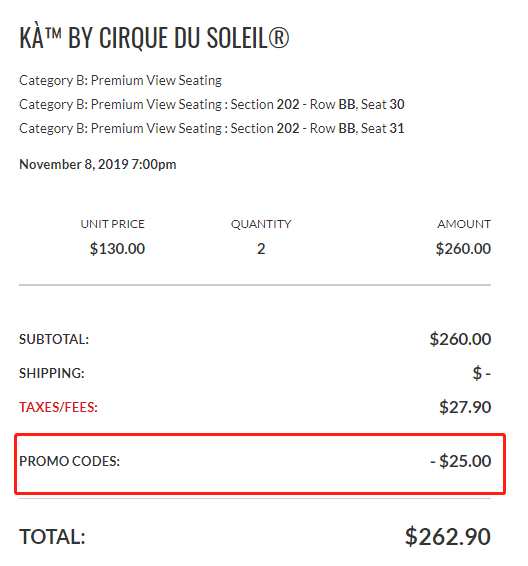This screenshot has height=566, width=528.
Task: Click the November 8, 2019 7:00pm date
Action: point(97,165)
